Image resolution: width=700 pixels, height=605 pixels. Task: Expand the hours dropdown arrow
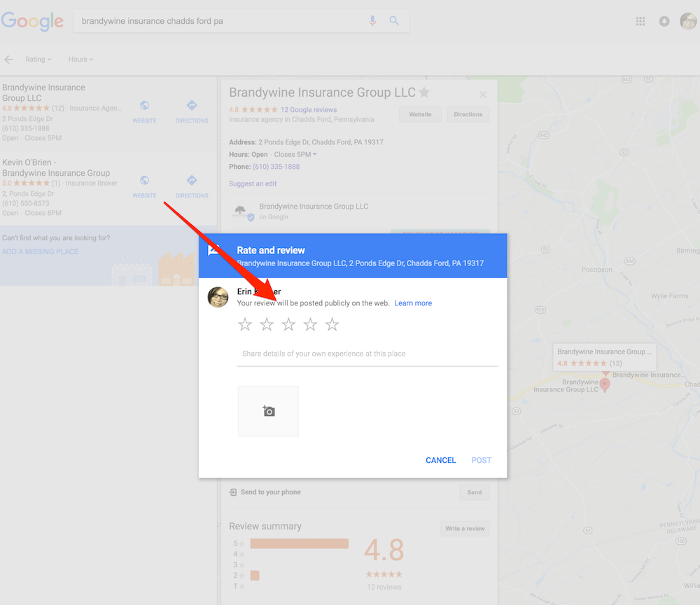pyautogui.click(x=315, y=155)
